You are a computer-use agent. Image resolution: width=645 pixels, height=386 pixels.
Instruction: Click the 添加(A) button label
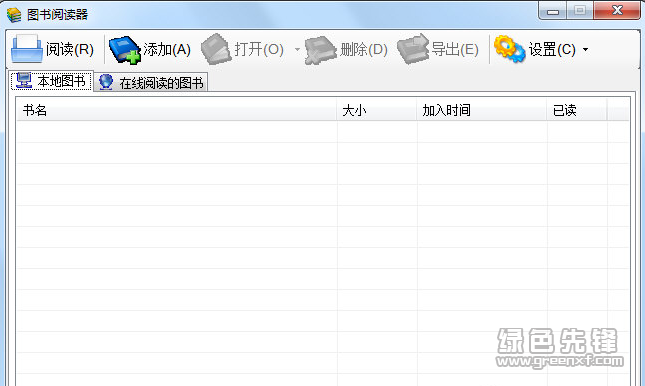tap(167, 49)
